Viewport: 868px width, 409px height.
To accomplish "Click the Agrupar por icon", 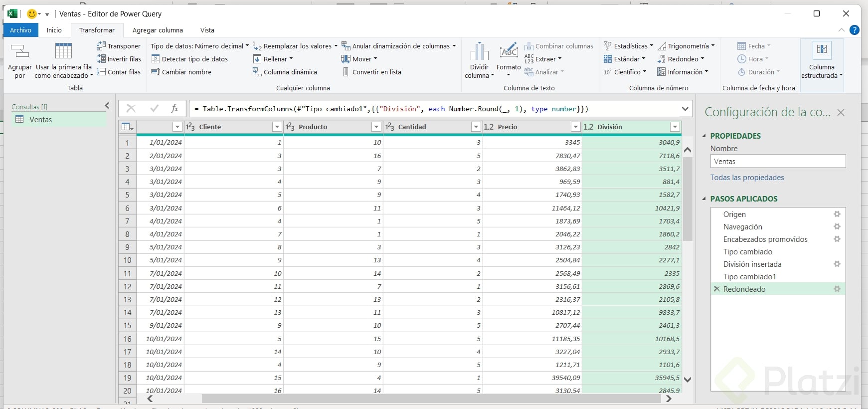I will 19,51.
